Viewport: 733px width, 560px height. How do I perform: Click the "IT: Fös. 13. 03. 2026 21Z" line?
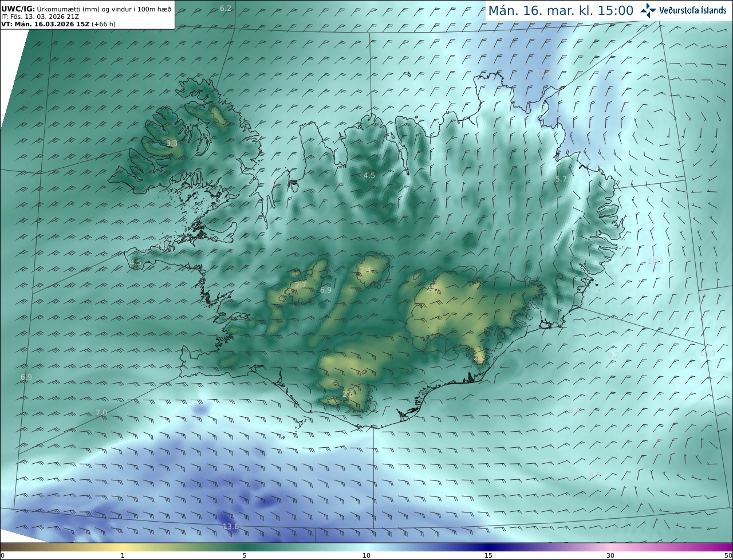(x=40, y=17)
